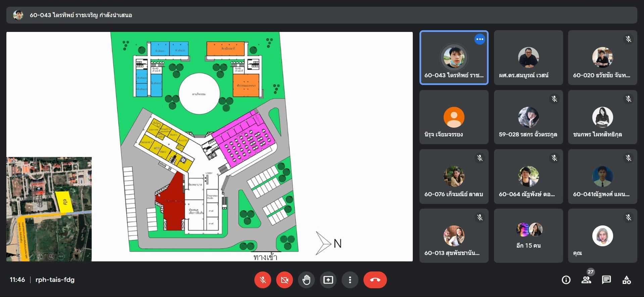Image resolution: width=644 pixels, height=297 pixels.
Task: Open meeting details info icon
Action: coord(566,280)
